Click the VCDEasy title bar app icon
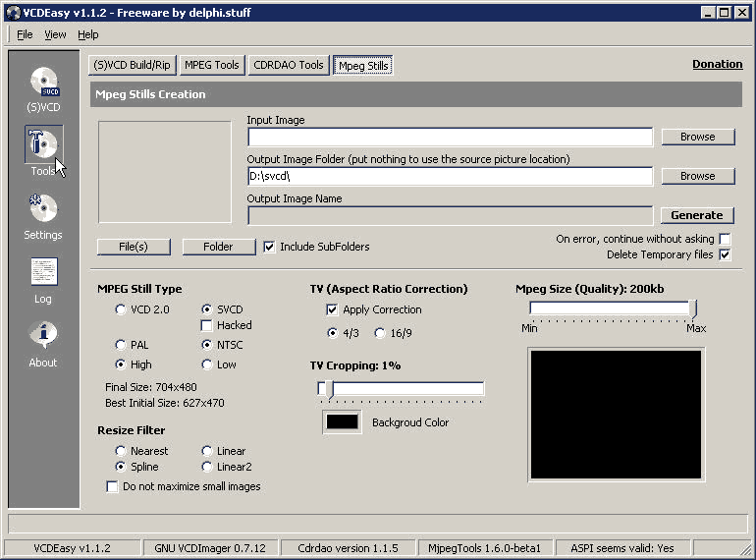The image size is (756, 560). click(x=13, y=12)
